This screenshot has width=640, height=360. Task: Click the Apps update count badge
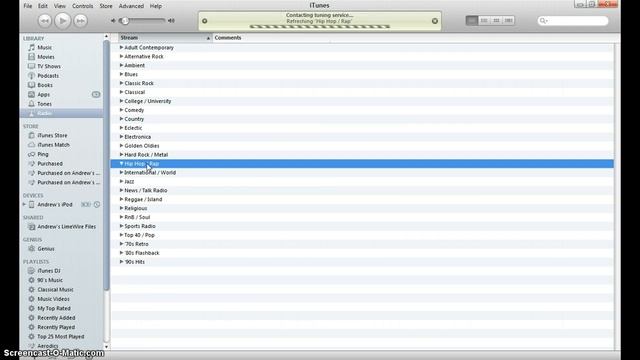[x=96, y=94]
